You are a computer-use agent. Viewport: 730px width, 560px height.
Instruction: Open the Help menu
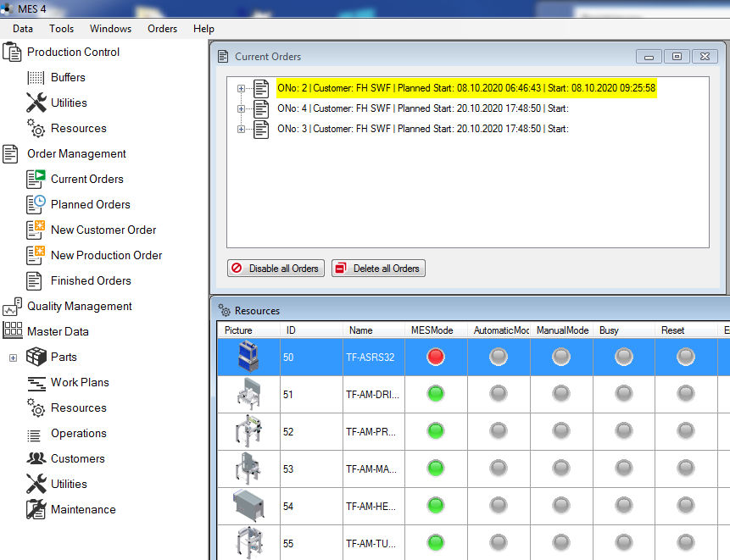203,29
